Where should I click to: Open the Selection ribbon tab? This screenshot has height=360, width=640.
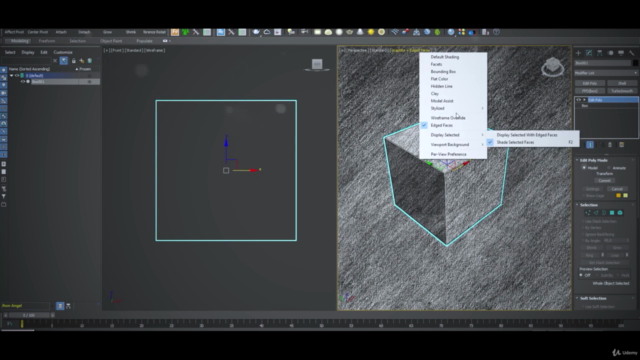(77, 41)
